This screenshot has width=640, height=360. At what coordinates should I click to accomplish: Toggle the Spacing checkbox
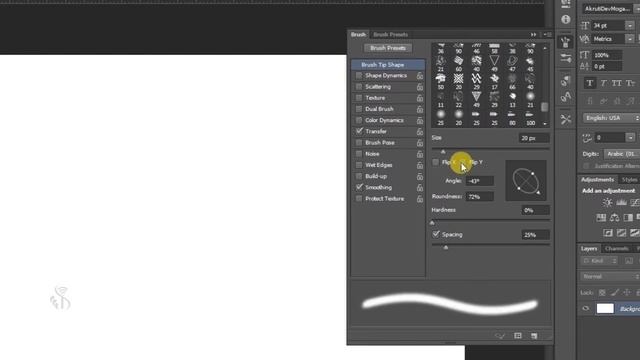click(436, 234)
